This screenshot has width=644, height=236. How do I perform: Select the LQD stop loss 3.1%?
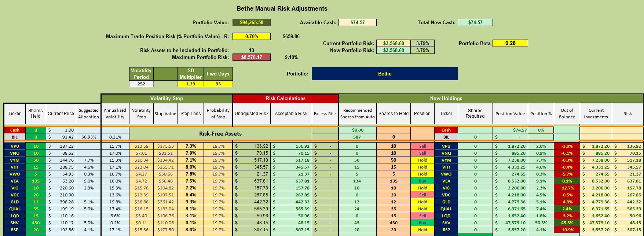coord(190,215)
